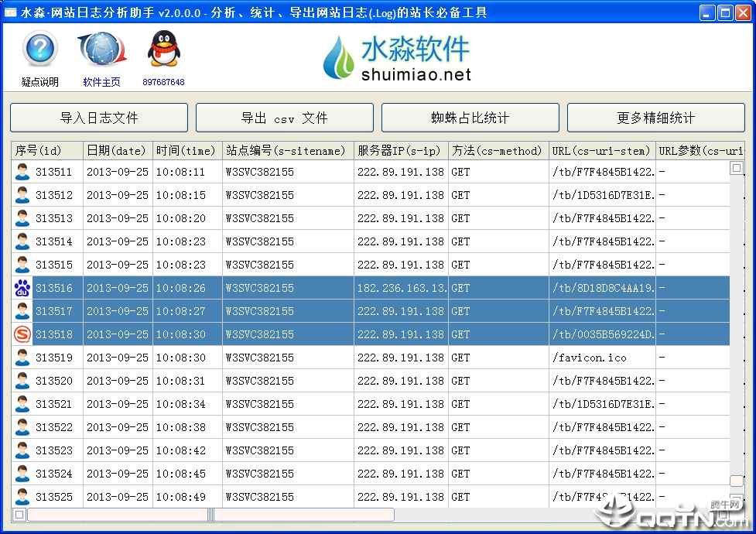
Task: Click Sogou spider icon of row 313518
Action: [x=22, y=334]
